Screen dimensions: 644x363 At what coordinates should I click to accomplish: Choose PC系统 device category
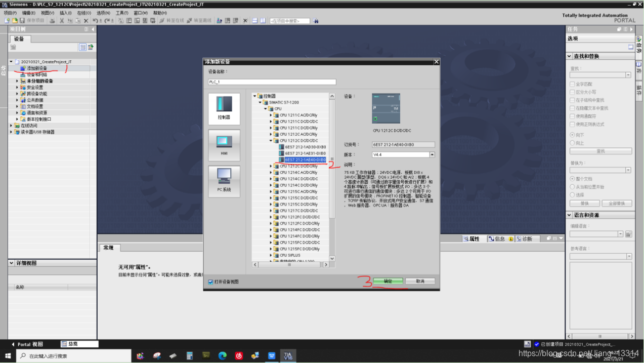tap(224, 182)
